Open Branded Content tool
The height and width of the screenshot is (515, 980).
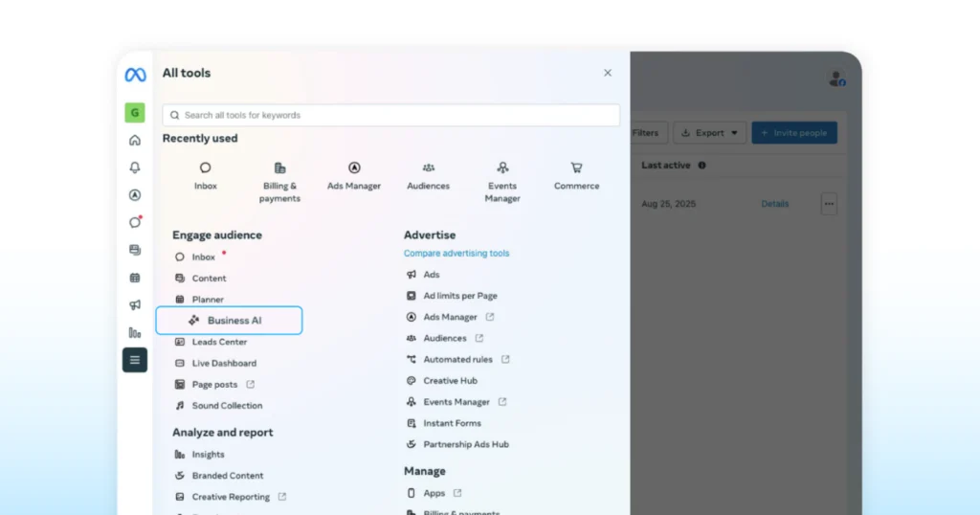tap(228, 476)
